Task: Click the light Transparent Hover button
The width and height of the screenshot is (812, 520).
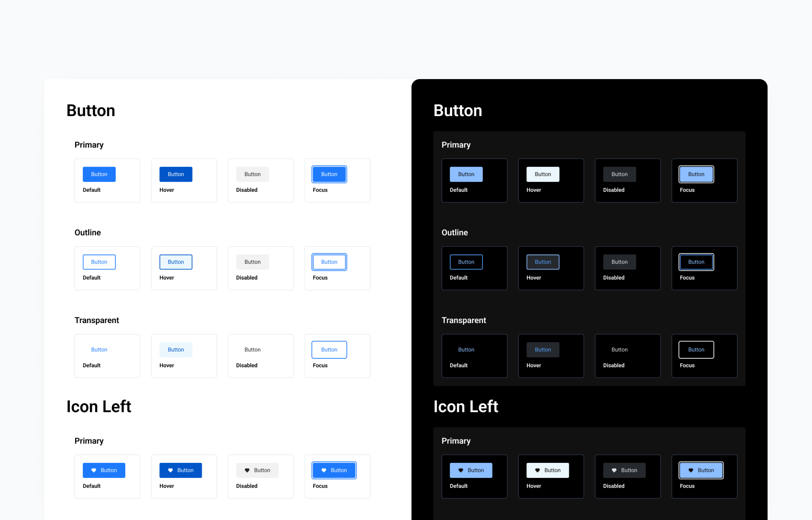Action: pos(176,350)
